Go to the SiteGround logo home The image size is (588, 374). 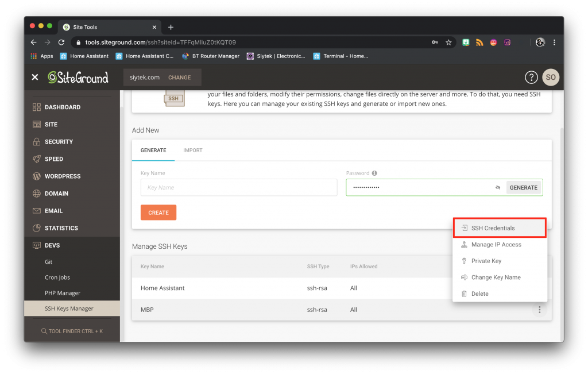78,78
